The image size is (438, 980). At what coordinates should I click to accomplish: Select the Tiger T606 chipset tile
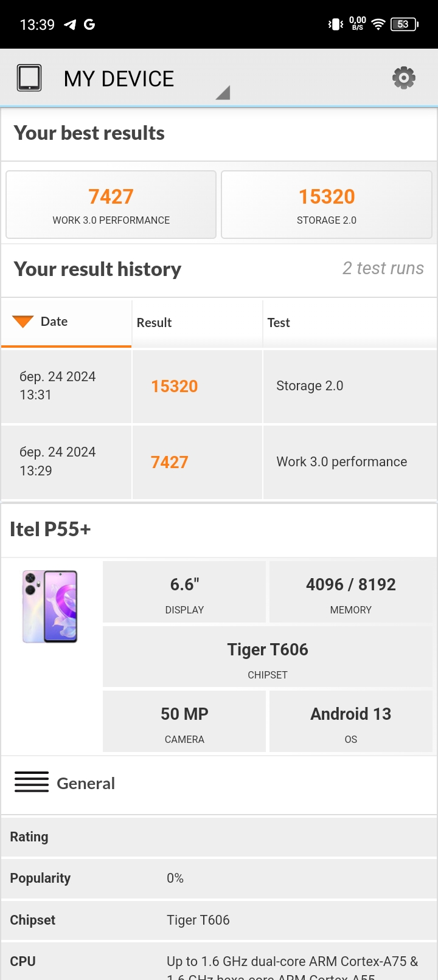[x=268, y=657]
